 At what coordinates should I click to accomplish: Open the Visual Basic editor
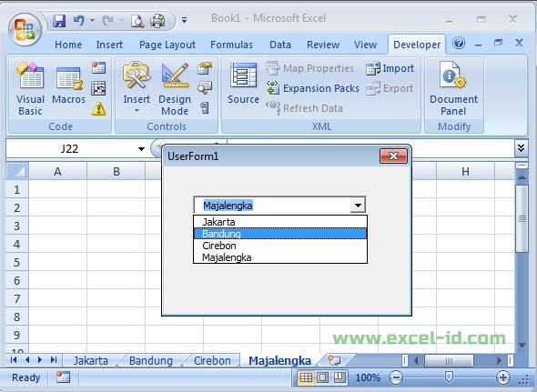click(x=30, y=88)
